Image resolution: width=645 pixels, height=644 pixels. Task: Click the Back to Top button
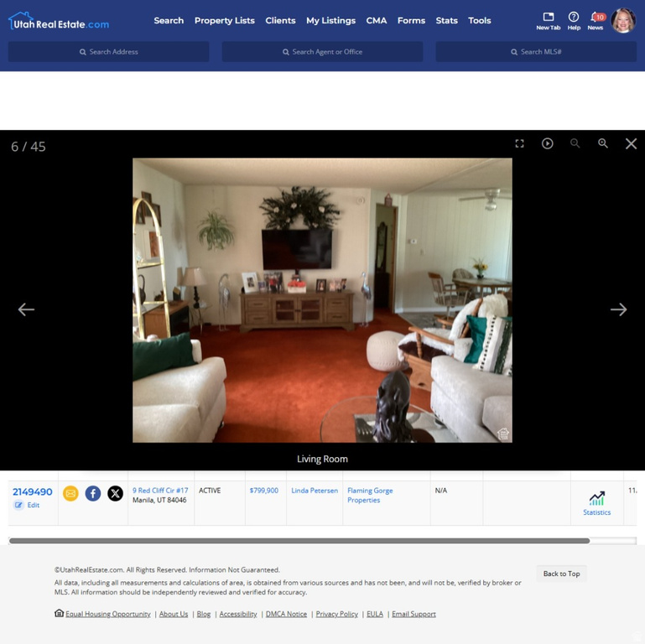(561, 574)
